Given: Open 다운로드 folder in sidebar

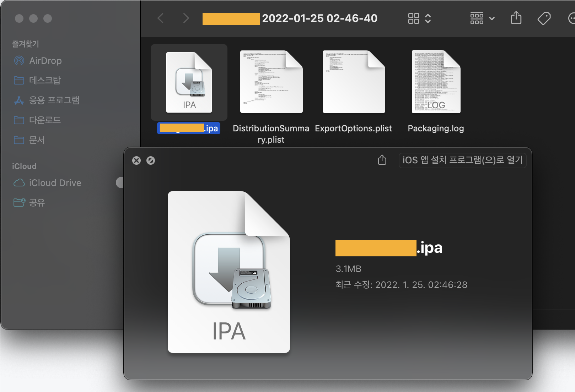Looking at the screenshot, I should coord(45,120).
